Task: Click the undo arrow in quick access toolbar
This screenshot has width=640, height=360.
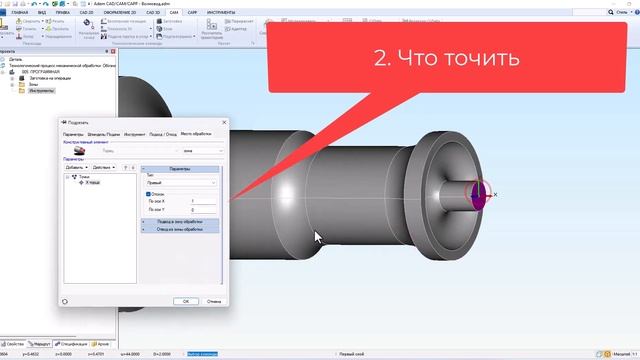Action: point(34,4)
